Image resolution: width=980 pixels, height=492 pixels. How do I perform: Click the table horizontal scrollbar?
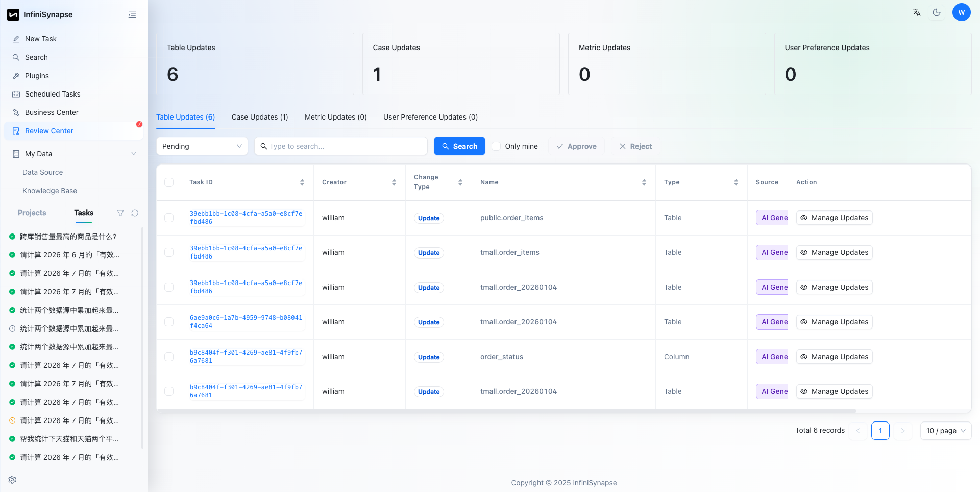[506, 411]
